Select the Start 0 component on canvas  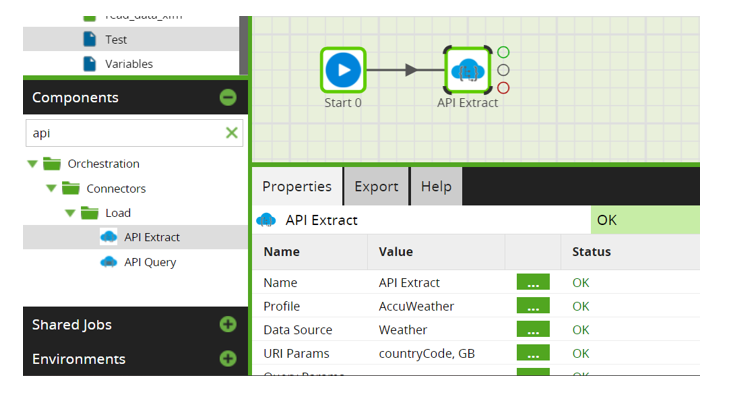(x=343, y=70)
